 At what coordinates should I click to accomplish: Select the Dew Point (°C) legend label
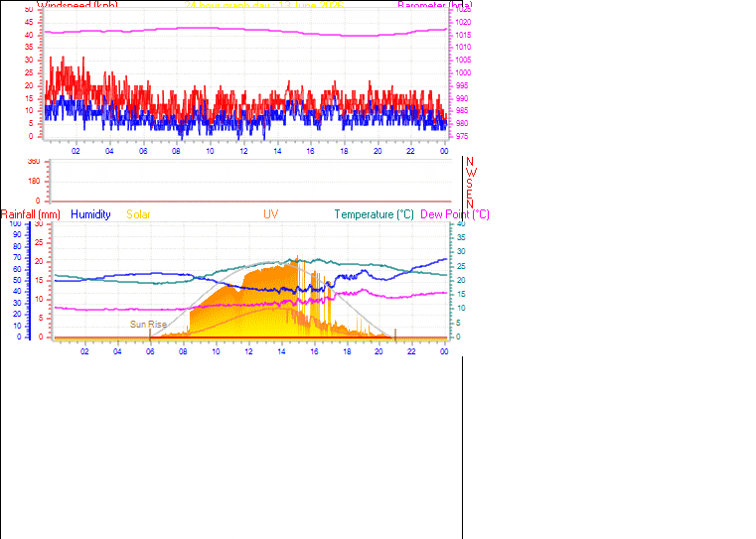[455, 214]
